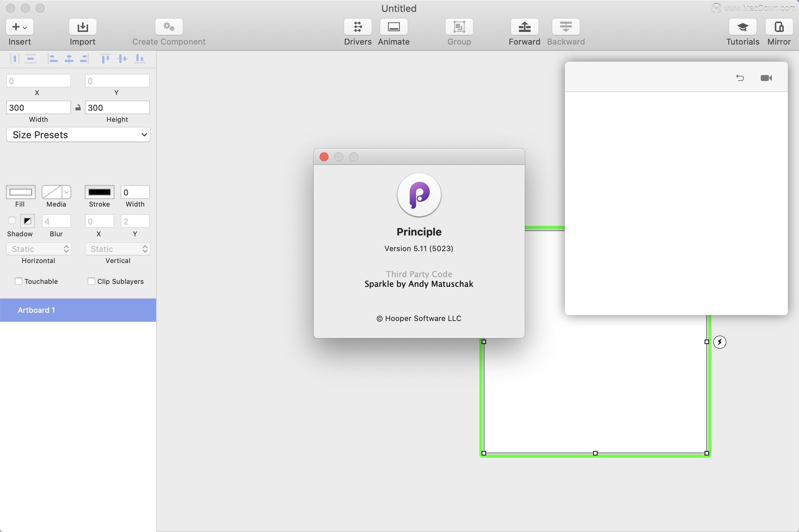This screenshot has height=532, width=799.
Task: Click the artboard bottom-right corner handle
Action: [707, 453]
